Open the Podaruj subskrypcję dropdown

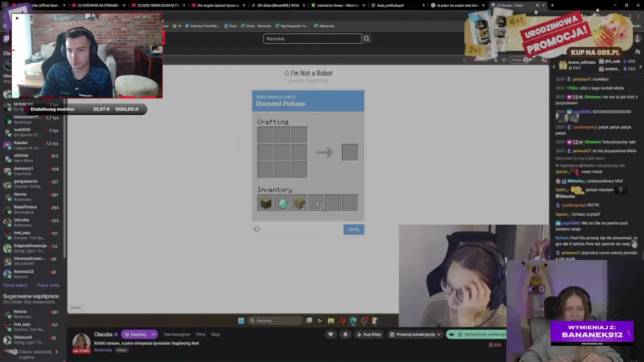click(415, 334)
